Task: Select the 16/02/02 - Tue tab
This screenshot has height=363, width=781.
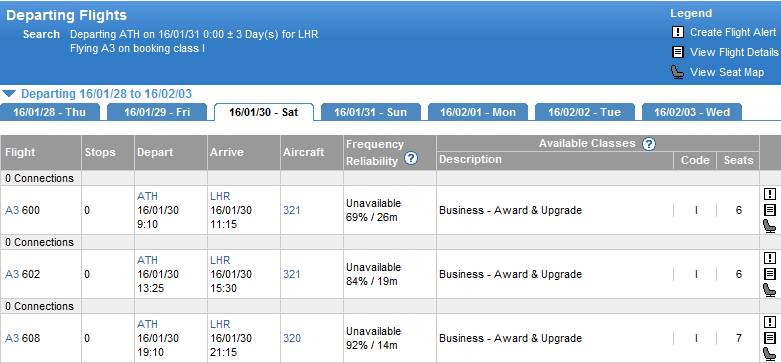Action: pos(584,113)
